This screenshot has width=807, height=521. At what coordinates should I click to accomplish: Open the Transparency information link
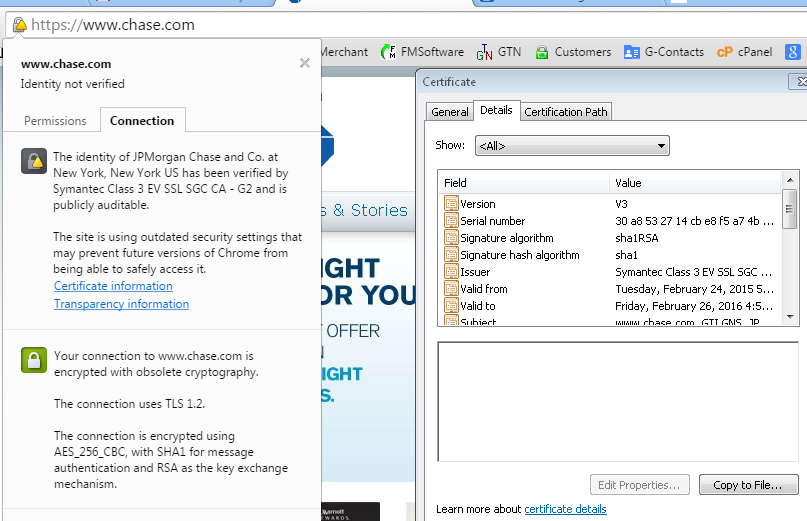click(121, 304)
